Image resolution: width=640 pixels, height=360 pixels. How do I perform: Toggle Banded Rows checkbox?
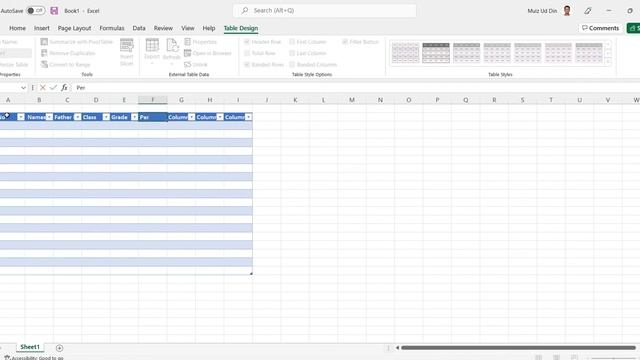click(247, 64)
